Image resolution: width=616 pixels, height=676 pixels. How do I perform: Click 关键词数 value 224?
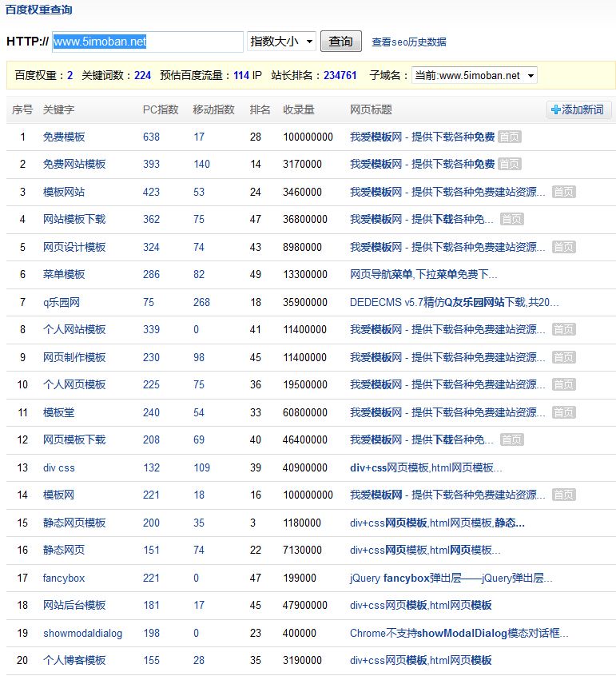click(142, 76)
